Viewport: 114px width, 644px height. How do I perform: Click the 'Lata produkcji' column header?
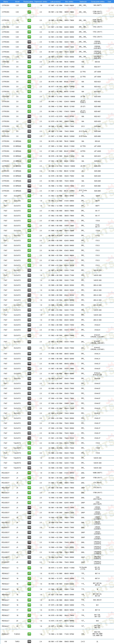pos(55,1)
